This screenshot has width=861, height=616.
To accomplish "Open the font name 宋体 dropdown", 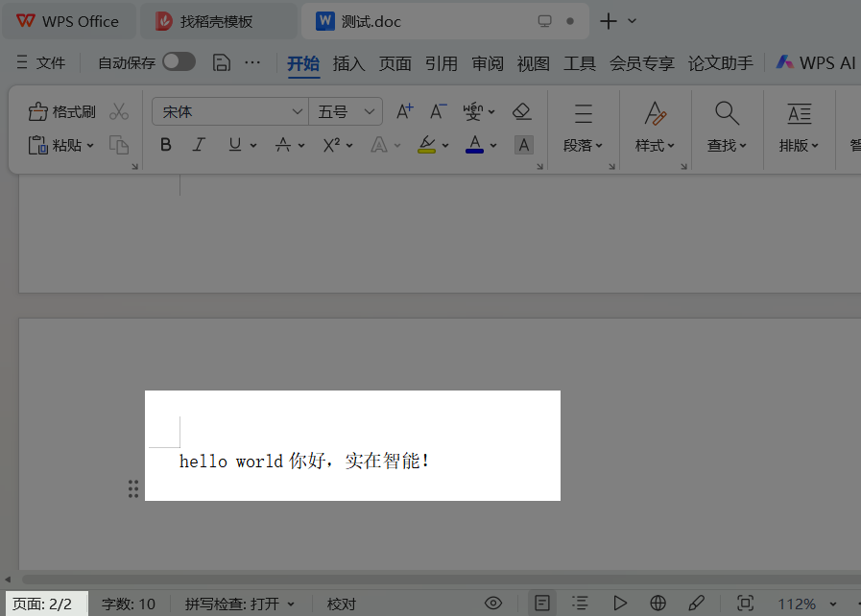I will (297, 112).
